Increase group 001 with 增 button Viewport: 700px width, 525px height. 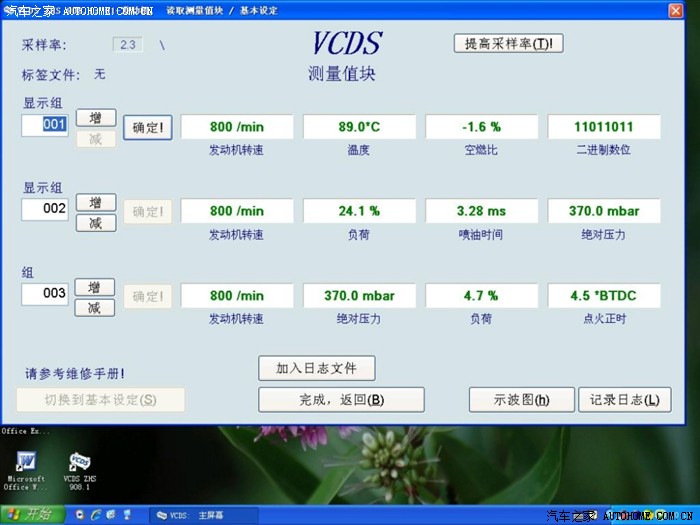tap(96, 118)
